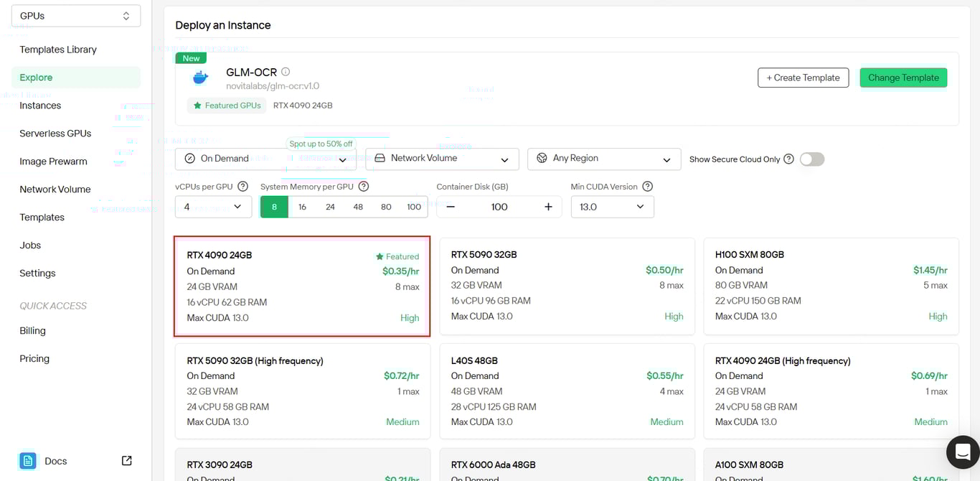
Task: Select 24 GB system memory option
Action: pyautogui.click(x=330, y=207)
